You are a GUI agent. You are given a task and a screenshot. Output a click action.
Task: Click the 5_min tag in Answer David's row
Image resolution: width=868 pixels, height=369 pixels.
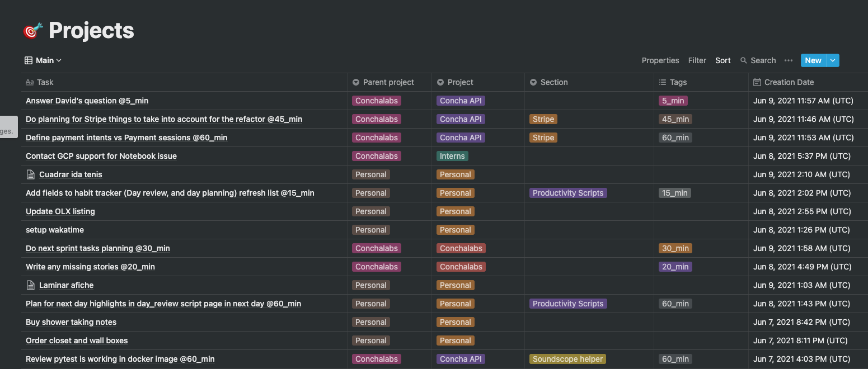[673, 101]
